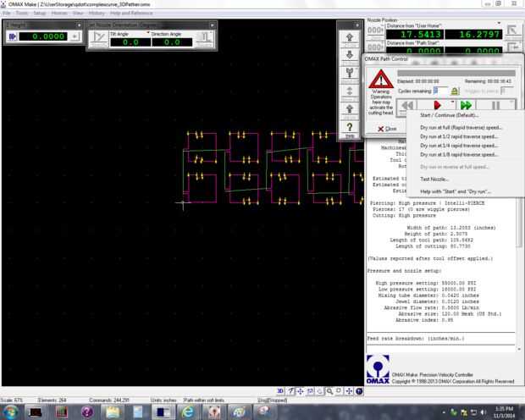Click the gray rewind double arrow button
The width and height of the screenshot is (525, 420).
click(407, 106)
